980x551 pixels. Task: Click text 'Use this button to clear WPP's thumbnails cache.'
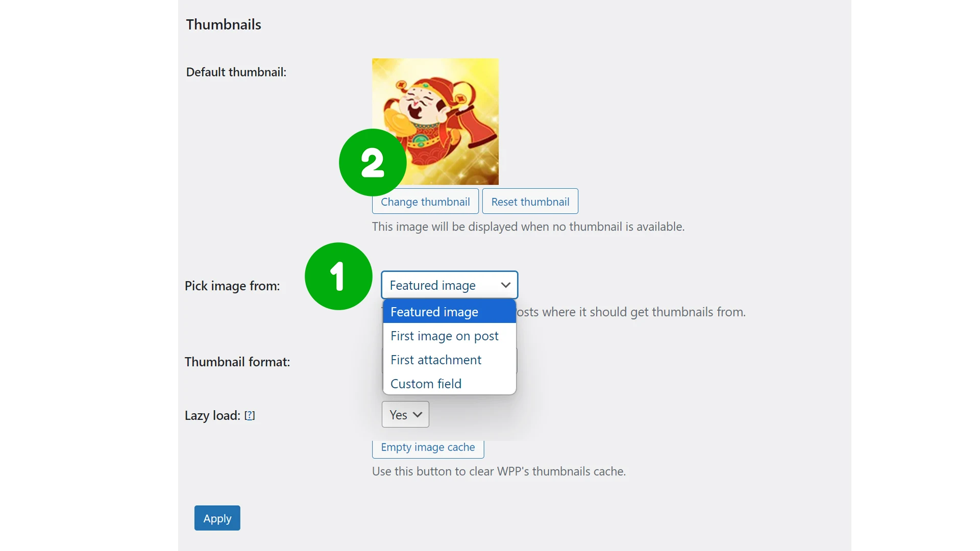pyautogui.click(x=499, y=471)
